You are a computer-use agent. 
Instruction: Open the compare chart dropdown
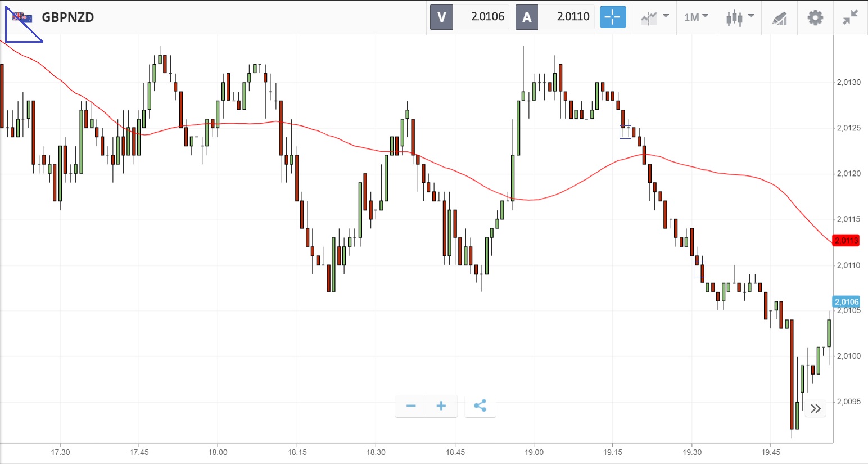click(x=655, y=17)
